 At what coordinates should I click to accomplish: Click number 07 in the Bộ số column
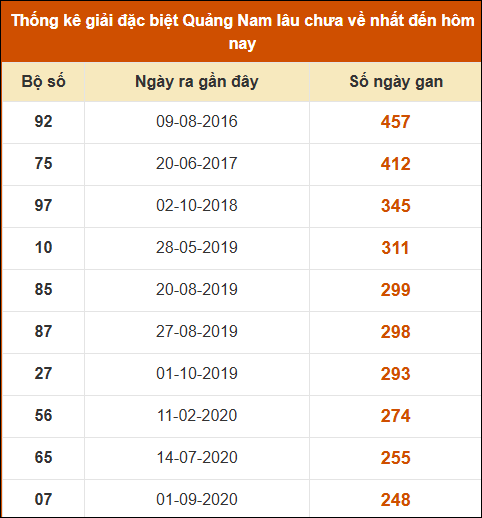coord(43,499)
